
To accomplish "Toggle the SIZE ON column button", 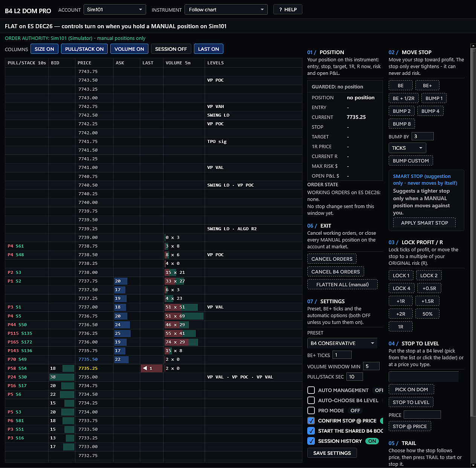I will (44, 49).
